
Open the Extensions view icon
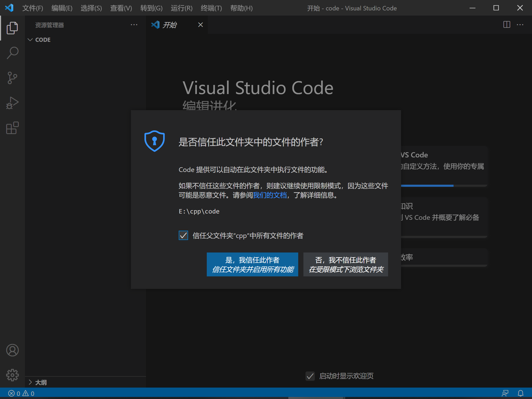[12, 128]
